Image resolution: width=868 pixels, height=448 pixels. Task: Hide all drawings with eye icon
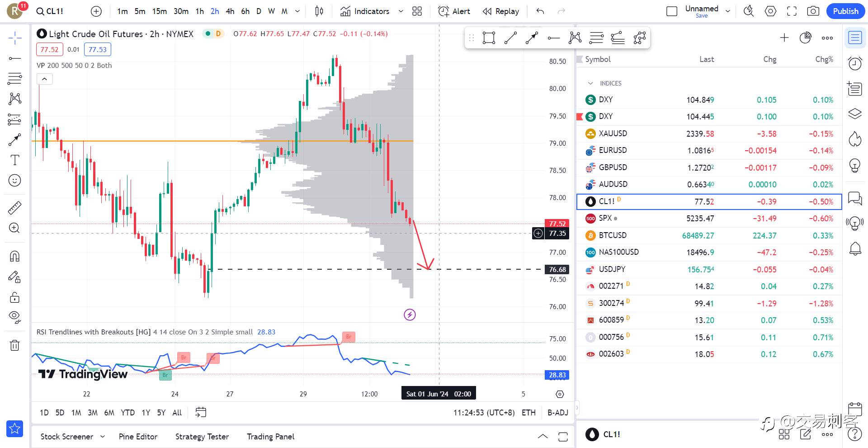click(15, 317)
